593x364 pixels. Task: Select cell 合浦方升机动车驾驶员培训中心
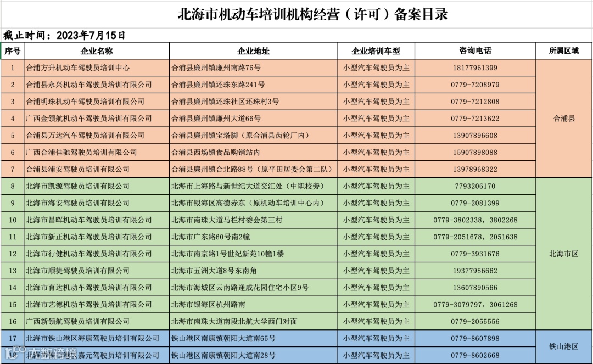click(97, 68)
